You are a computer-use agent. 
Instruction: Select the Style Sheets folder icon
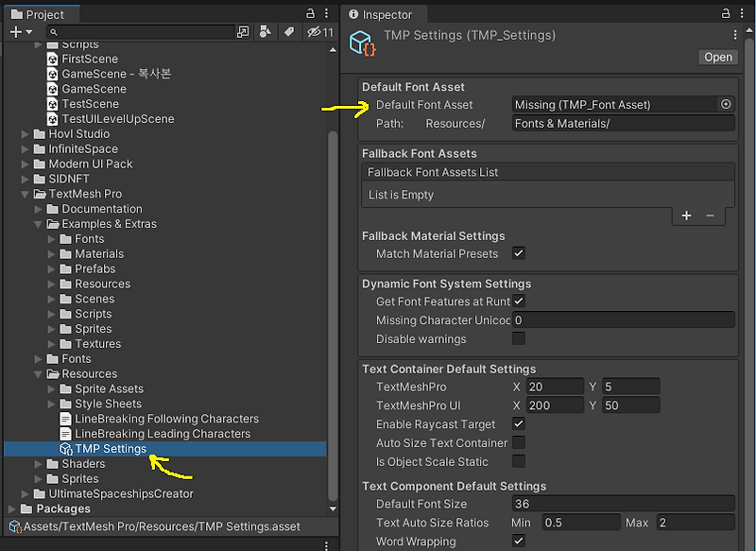click(65, 404)
